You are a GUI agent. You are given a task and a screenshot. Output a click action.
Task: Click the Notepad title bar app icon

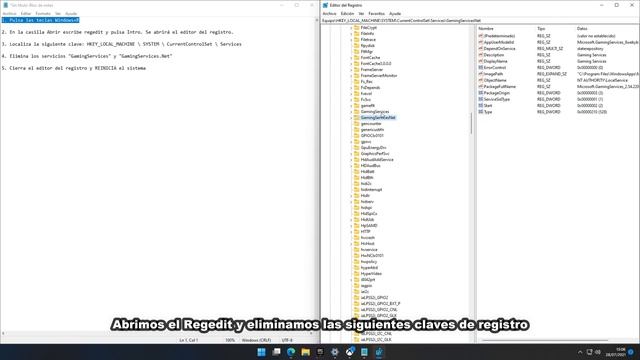[x=5, y=5]
